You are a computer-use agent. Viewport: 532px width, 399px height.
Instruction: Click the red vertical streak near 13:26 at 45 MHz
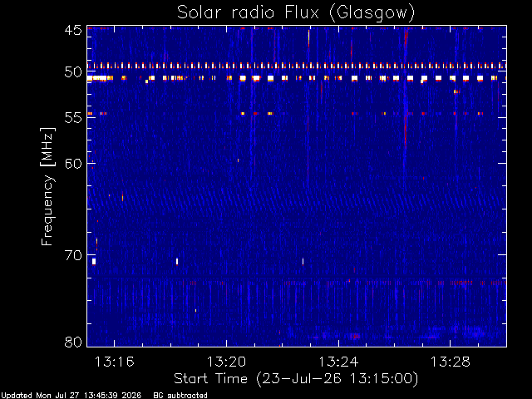point(406,37)
